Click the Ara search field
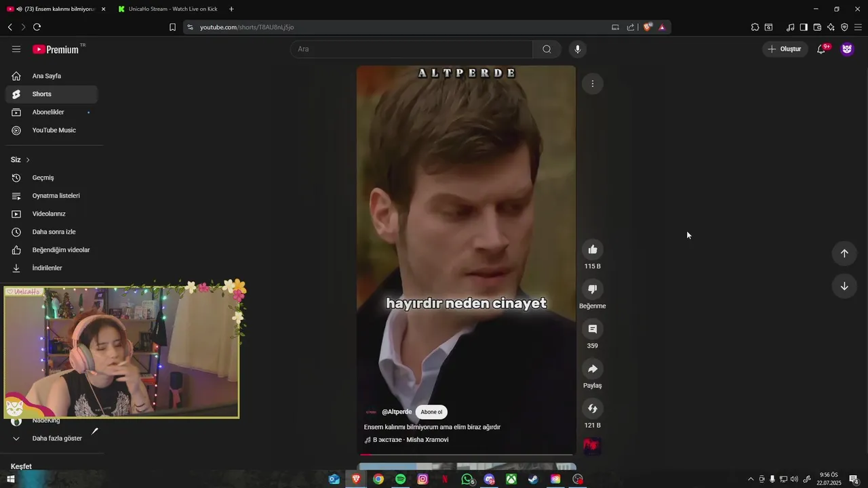Viewport: 868px width, 488px height. (412, 49)
